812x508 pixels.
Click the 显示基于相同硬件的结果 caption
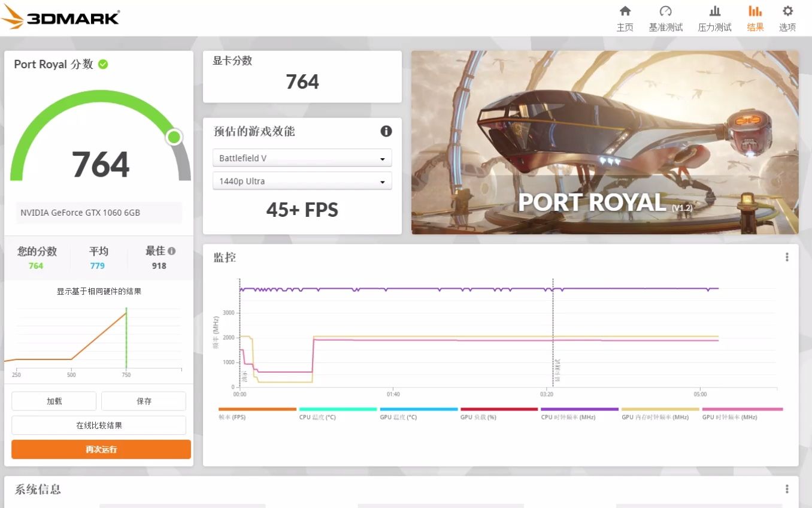(99, 292)
